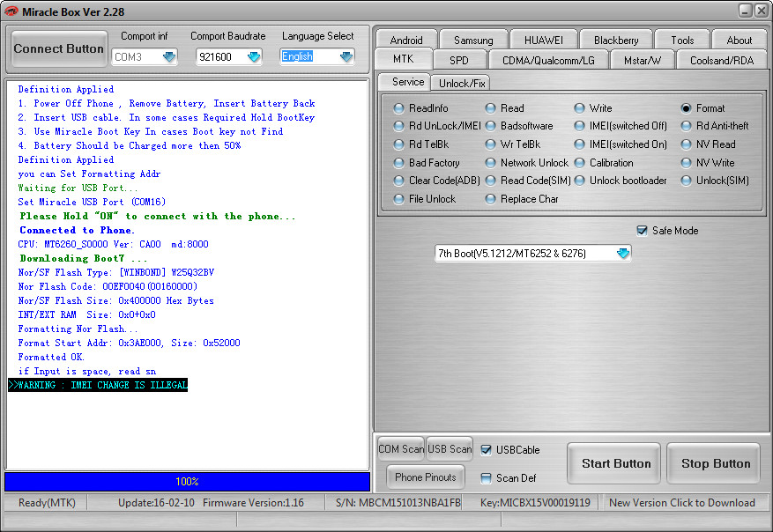Click the 100% blue progress bar
This screenshot has height=532, width=773.
coord(188,482)
